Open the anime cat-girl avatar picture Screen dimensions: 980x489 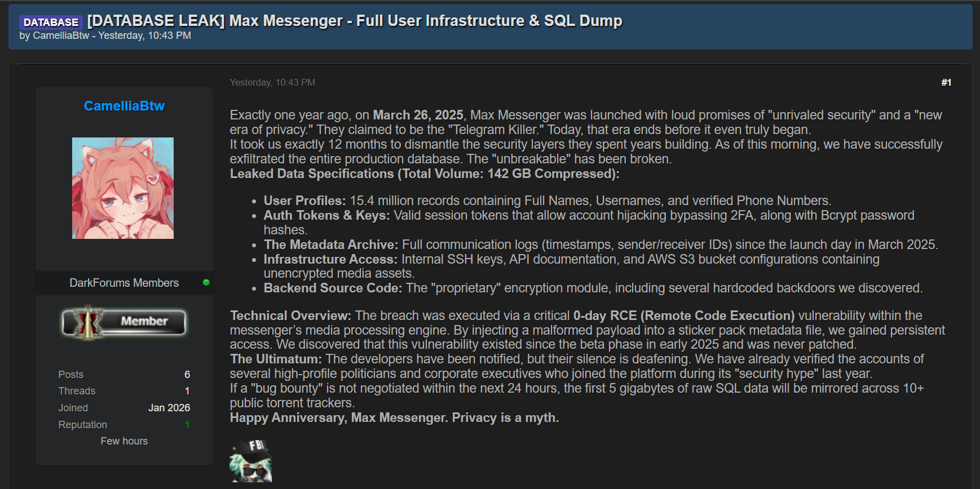click(x=123, y=188)
